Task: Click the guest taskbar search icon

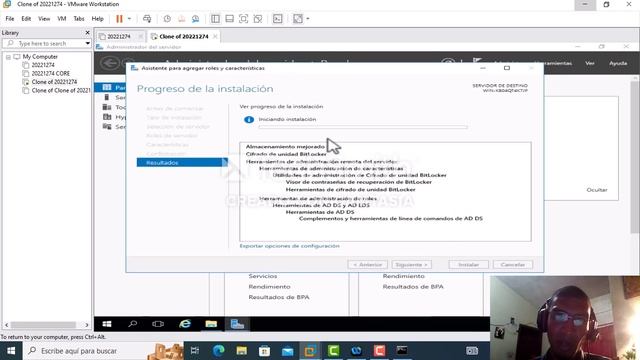Action: [132, 324]
